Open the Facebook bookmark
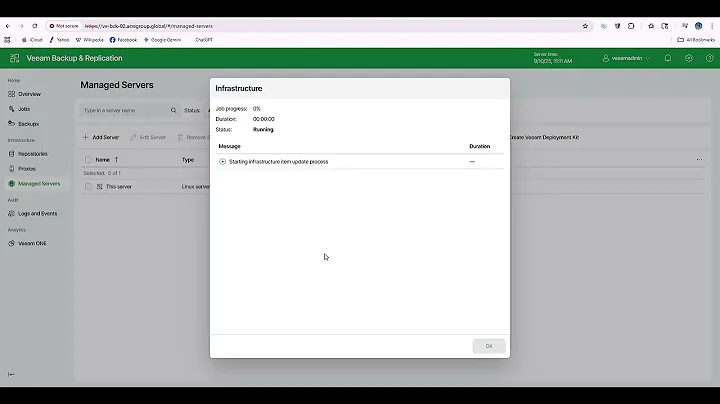Screen dimensions: 720x404 [123, 40]
